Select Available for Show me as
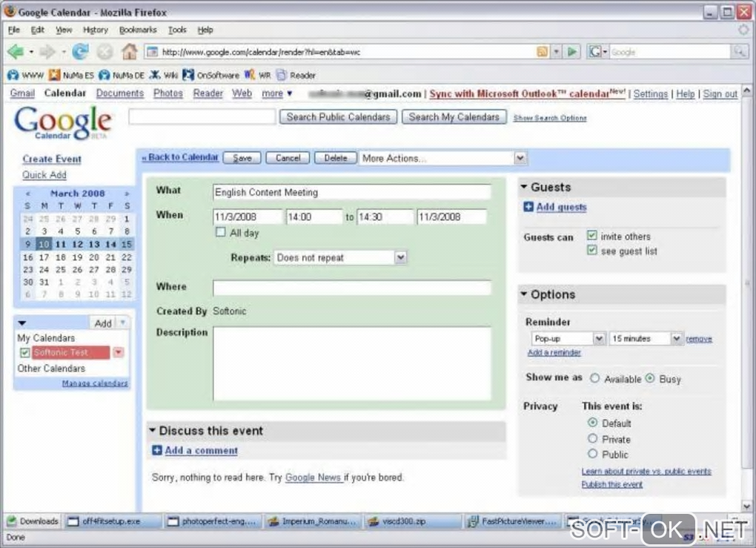This screenshot has width=756, height=548. click(x=595, y=378)
